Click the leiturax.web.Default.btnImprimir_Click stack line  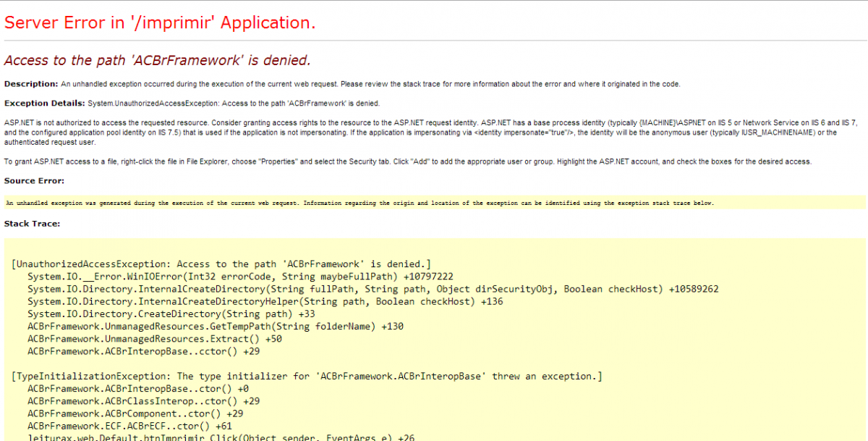point(221,437)
